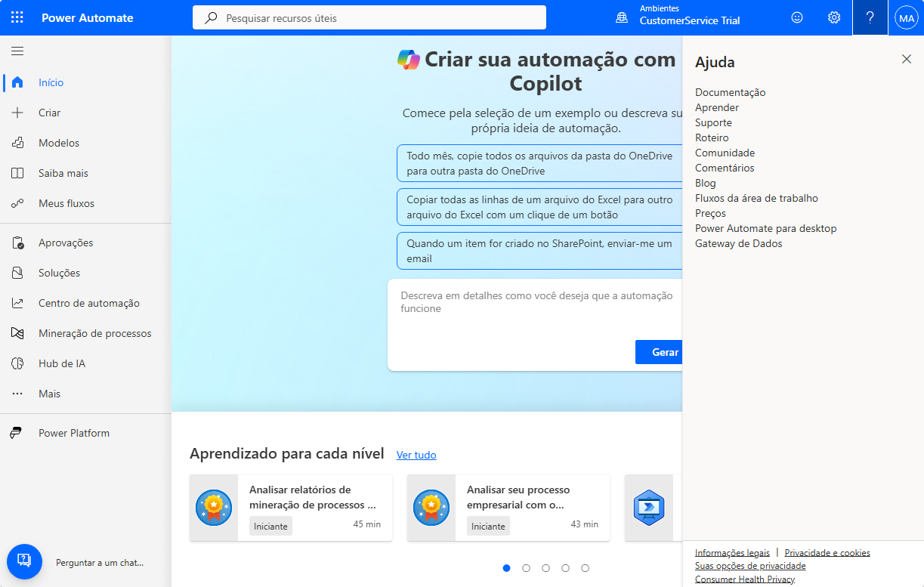Click the Início home icon
The width and height of the screenshot is (924, 587).
tap(17, 82)
